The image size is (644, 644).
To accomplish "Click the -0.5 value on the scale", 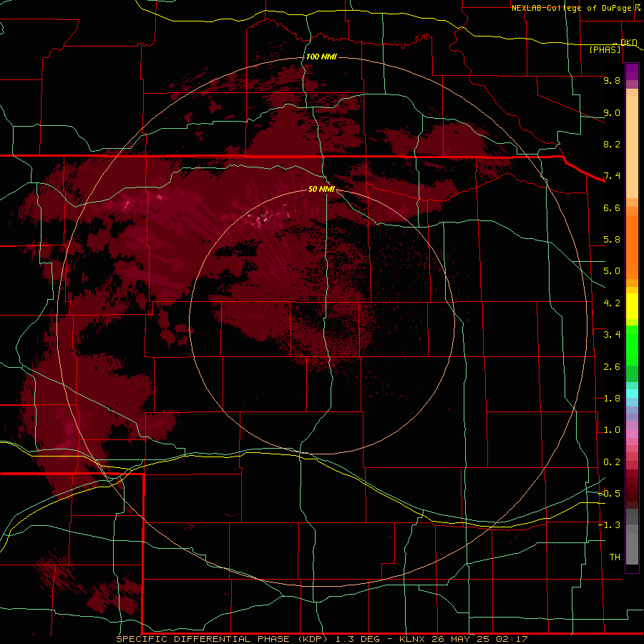I will [x=609, y=494].
